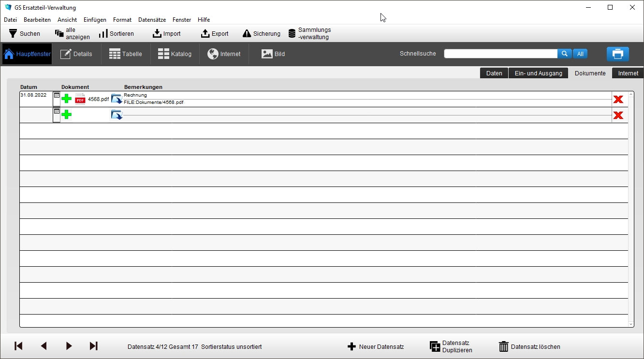Click the scrollbar down arrow in document list
Viewport: 644px width, 359px height.
631,324
